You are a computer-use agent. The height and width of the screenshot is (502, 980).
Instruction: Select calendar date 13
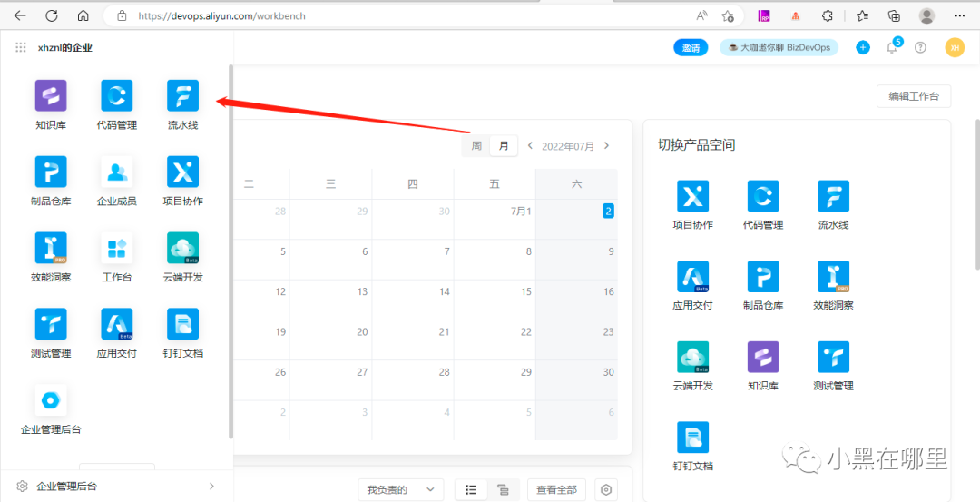tap(362, 292)
